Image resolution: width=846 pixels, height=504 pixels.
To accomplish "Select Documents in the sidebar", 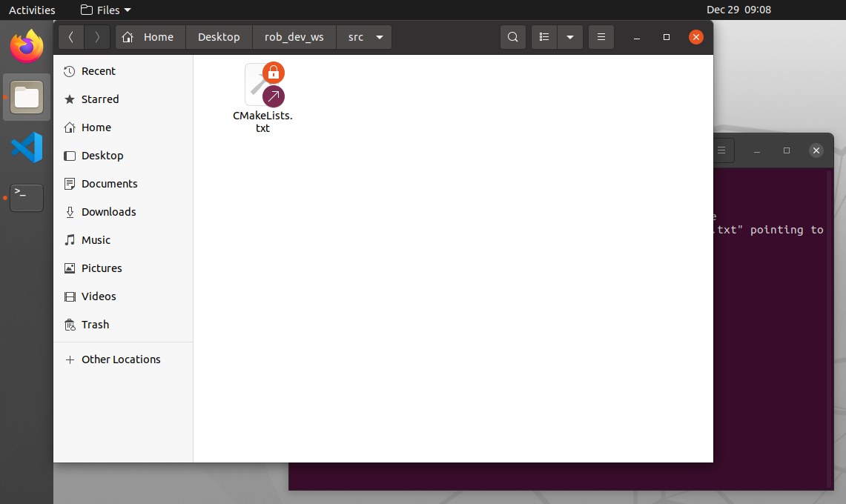I will 123,184.
